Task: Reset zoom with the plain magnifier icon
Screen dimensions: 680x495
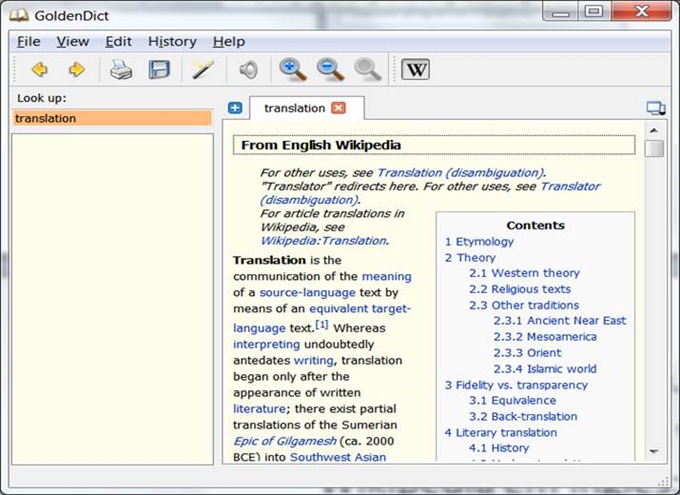Action: [368, 69]
